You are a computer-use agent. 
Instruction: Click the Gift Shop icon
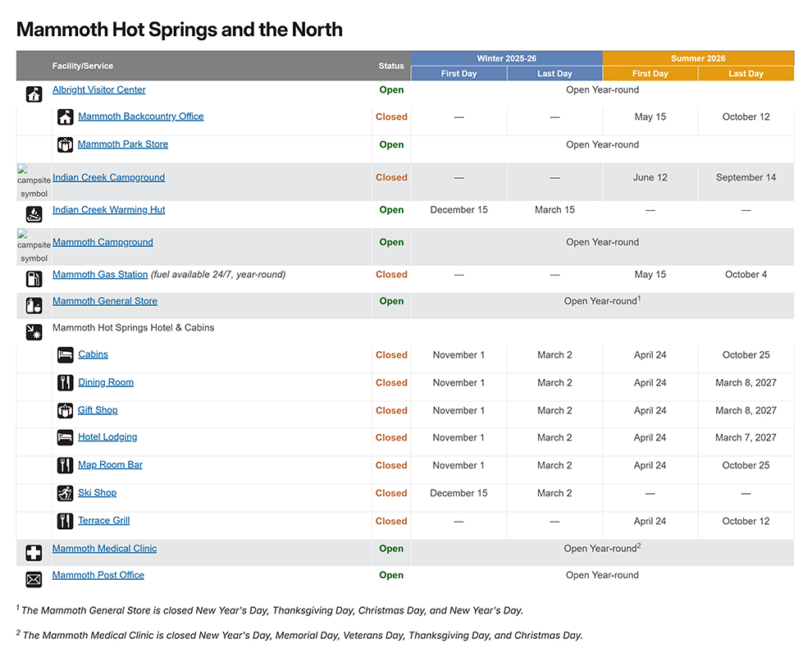(x=65, y=411)
